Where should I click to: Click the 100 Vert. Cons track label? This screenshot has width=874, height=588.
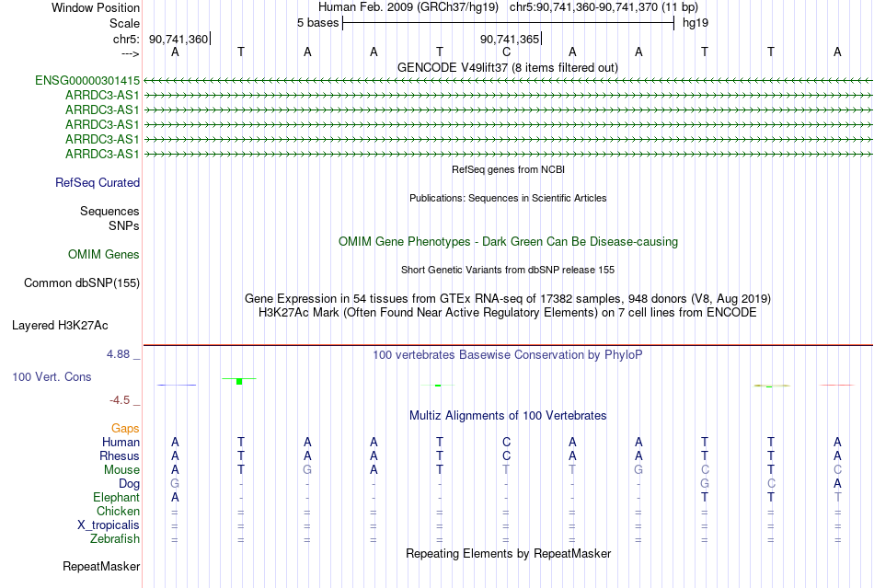pos(52,376)
